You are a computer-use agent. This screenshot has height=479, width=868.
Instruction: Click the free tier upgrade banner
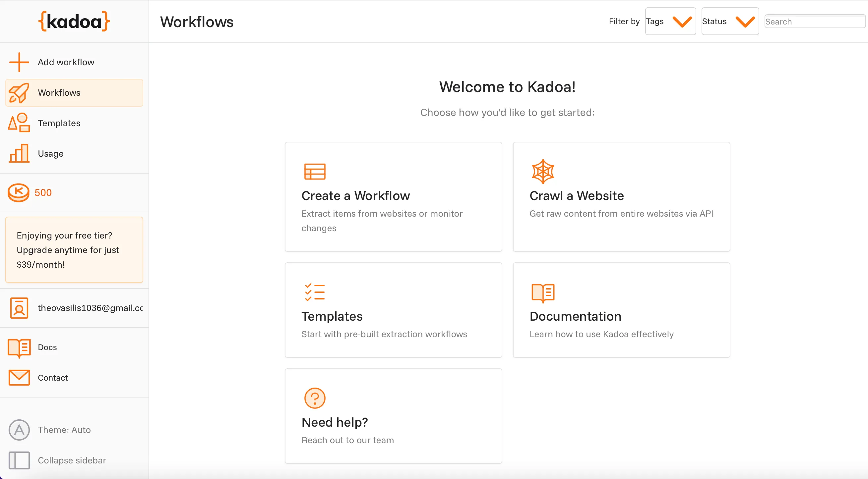[74, 250]
